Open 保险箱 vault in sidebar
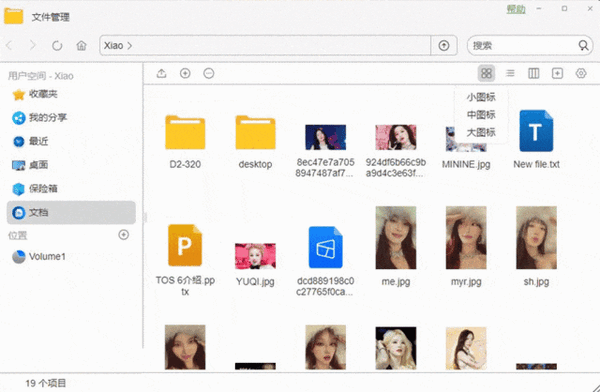This screenshot has width=600, height=392. click(x=71, y=189)
